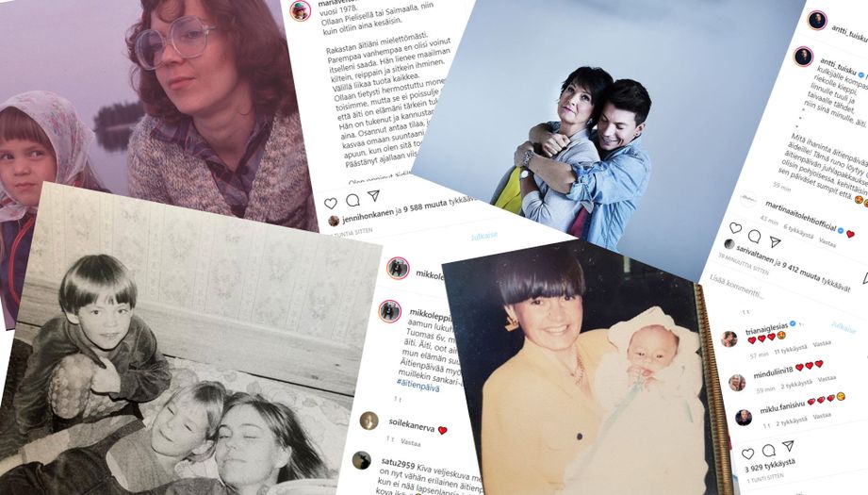This screenshot has height=495, width=868.
Task: Click comment bubble above sarivaltanen's likes line
Action: [x=755, y=235]
